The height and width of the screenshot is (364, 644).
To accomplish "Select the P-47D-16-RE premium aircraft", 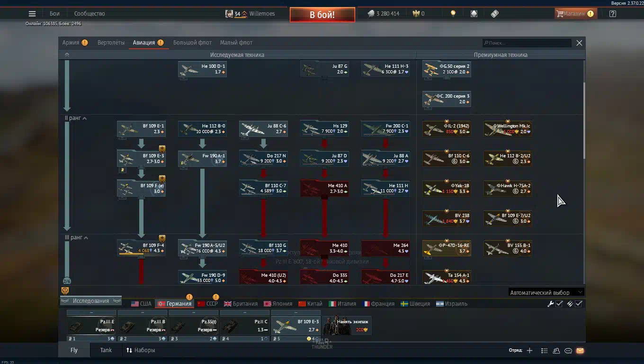I will pyautogui.click(x=447, y=248).
